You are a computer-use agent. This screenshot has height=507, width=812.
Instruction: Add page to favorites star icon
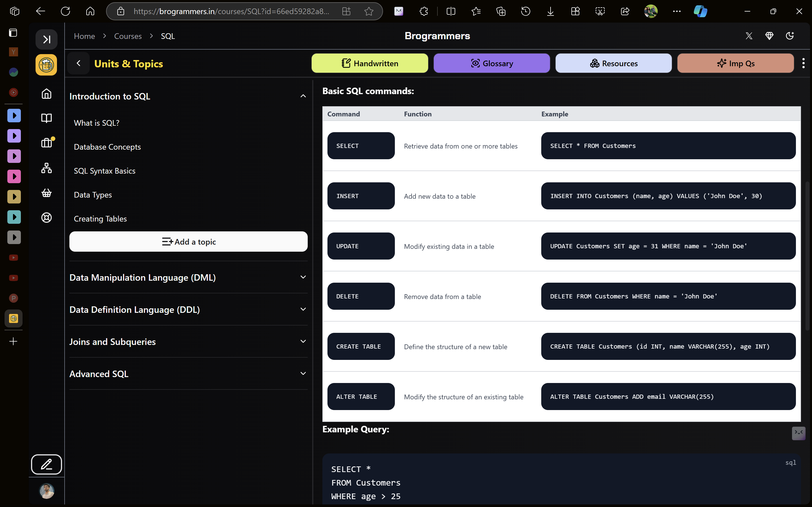click(369, 11)
